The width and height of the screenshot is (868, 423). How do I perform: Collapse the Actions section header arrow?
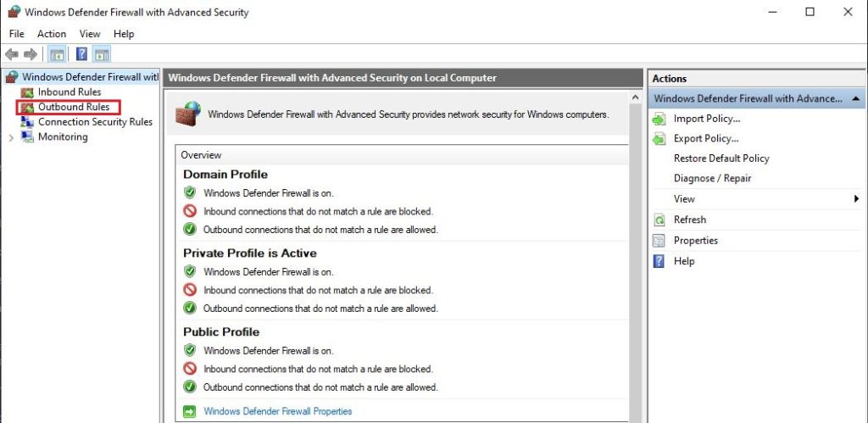856,98
